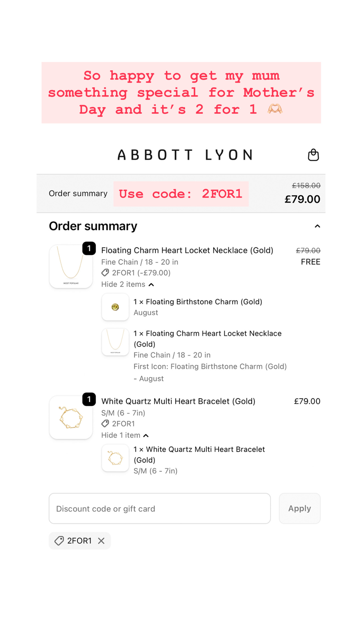Focus the discount code or gift card field
The height and width of the screenshot is (644, 362).
coord(160,508)
